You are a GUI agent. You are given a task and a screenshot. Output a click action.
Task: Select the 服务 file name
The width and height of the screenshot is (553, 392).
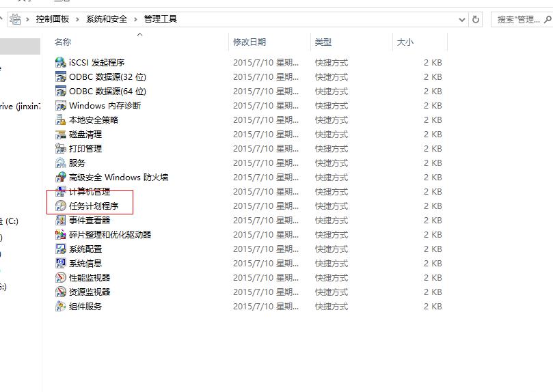(x=77, y=163)
